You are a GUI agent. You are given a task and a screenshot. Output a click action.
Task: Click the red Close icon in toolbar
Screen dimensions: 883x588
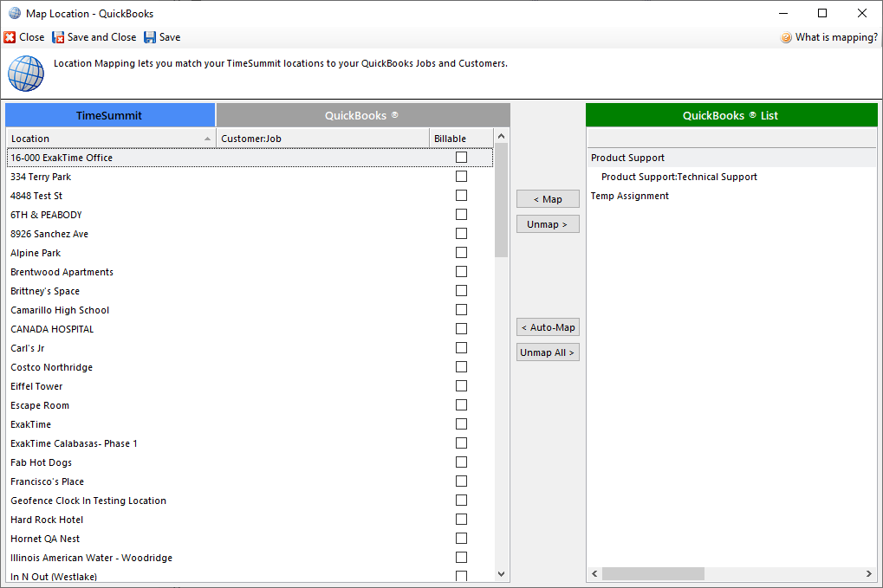pyautogui.click(x=10, y=37)
